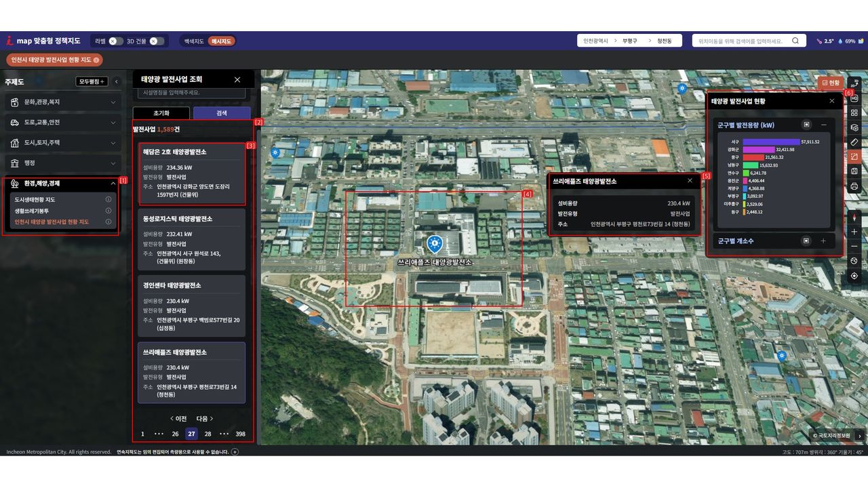This screenshot has width=868, height=488.
Task: Zoom in using the plus map control
Action: pos(854,232)
